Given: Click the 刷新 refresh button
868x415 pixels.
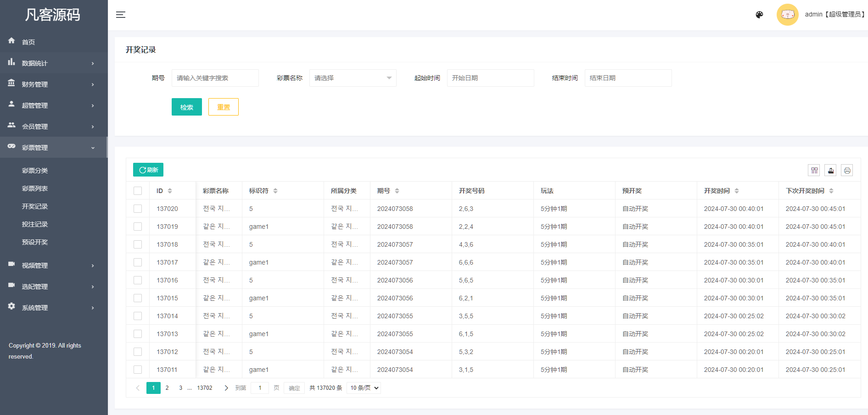Looking at the screenshot, I should click(148, 170).
